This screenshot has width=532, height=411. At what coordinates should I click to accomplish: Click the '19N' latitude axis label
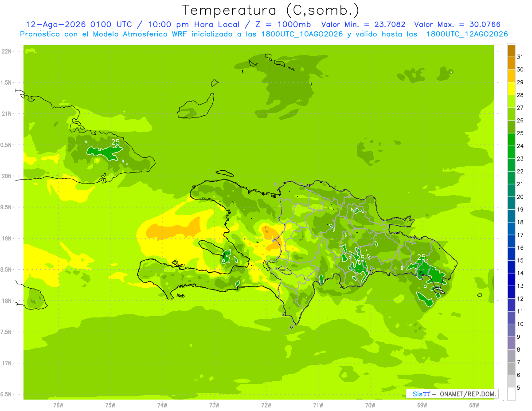[x=7, y=239]
